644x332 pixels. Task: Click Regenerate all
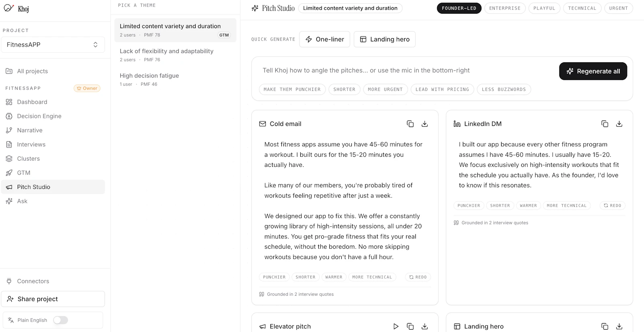click(593, 71)
